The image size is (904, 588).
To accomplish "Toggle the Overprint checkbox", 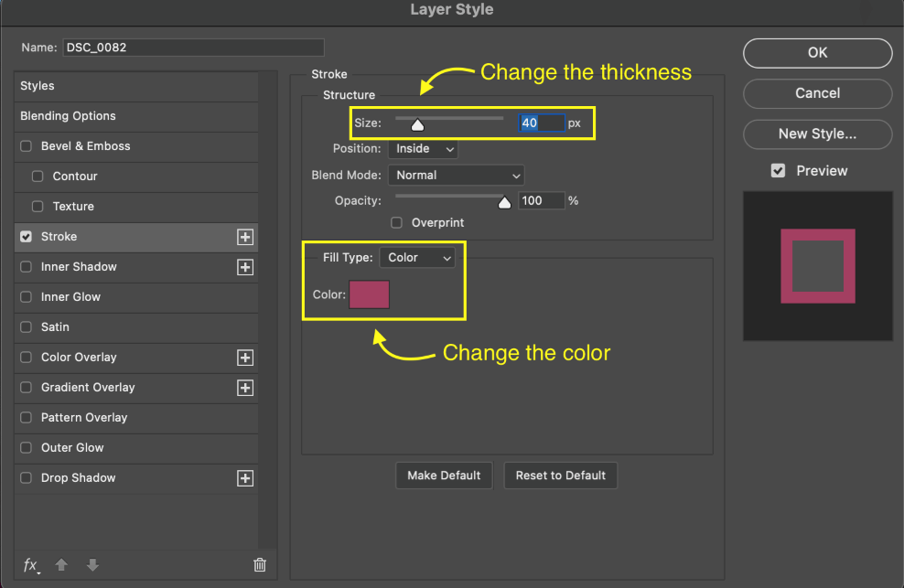I will click(x=397, y=222).
